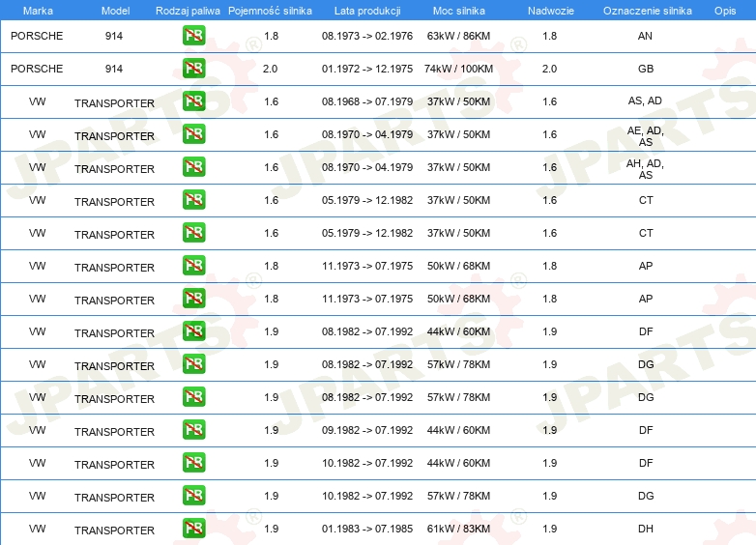Viewport: 756px width, 545px height.
Task: Select the 74kW / 100KM power cell
Action: pos(458,69)
